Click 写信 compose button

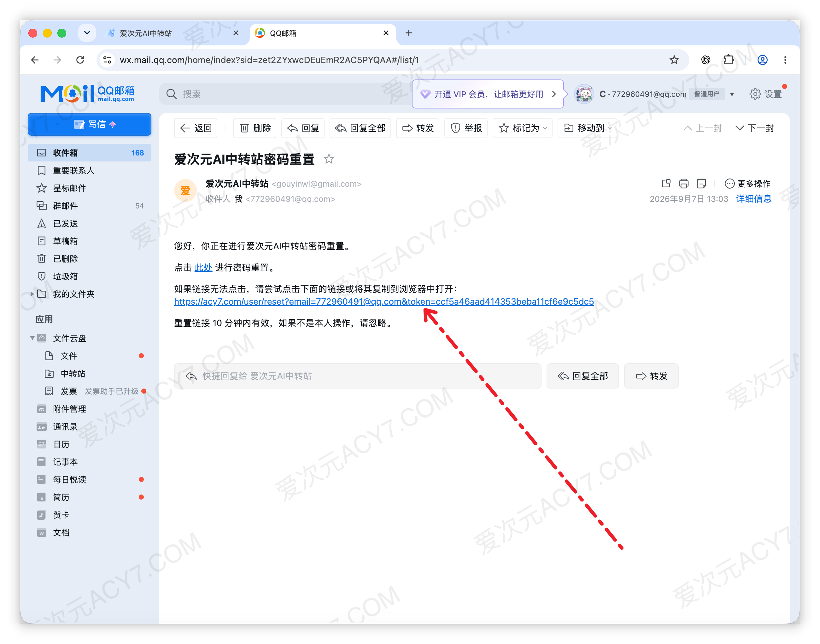[89, 125]
